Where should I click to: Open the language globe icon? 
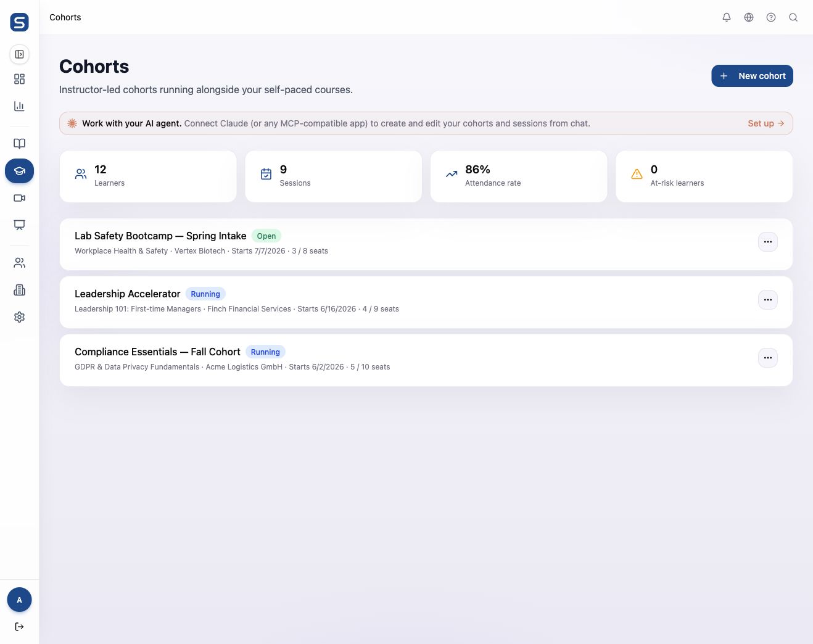click(x=749, y=17)
